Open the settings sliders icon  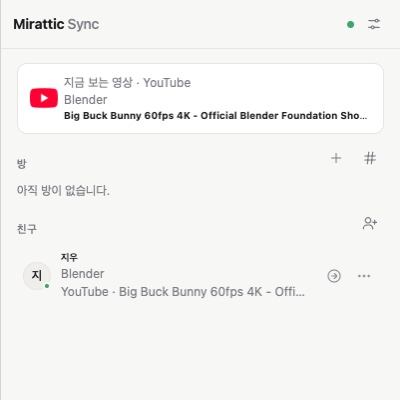tap(374, 24)
